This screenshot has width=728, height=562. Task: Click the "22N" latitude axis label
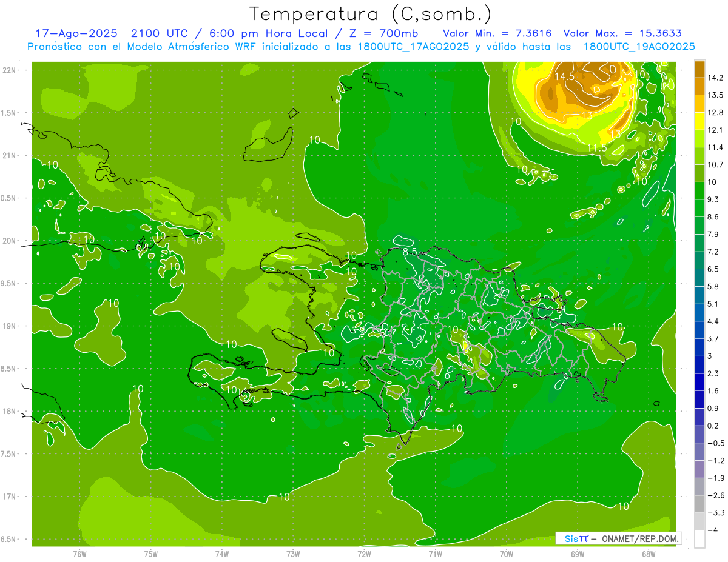(x=8, y=70)
